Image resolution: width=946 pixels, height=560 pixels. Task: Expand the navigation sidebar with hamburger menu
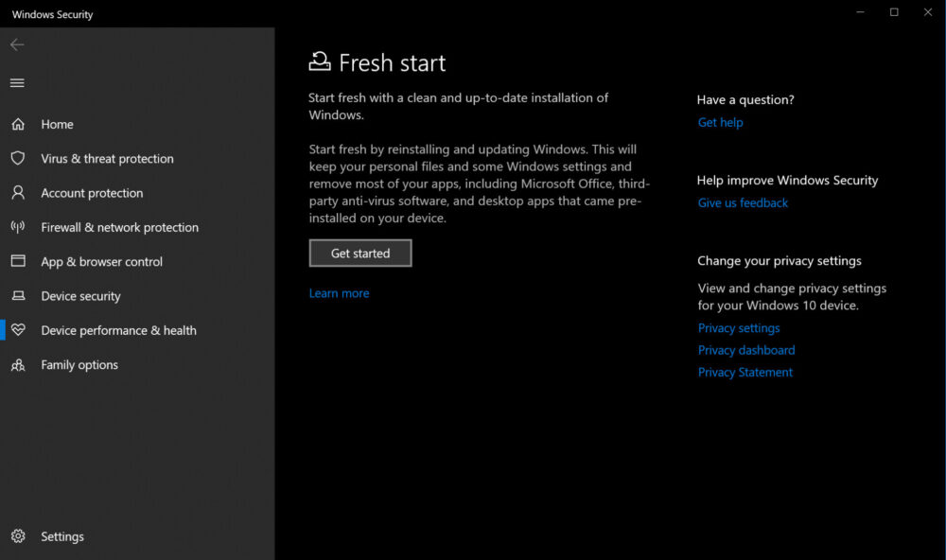(x=17, y=82)
